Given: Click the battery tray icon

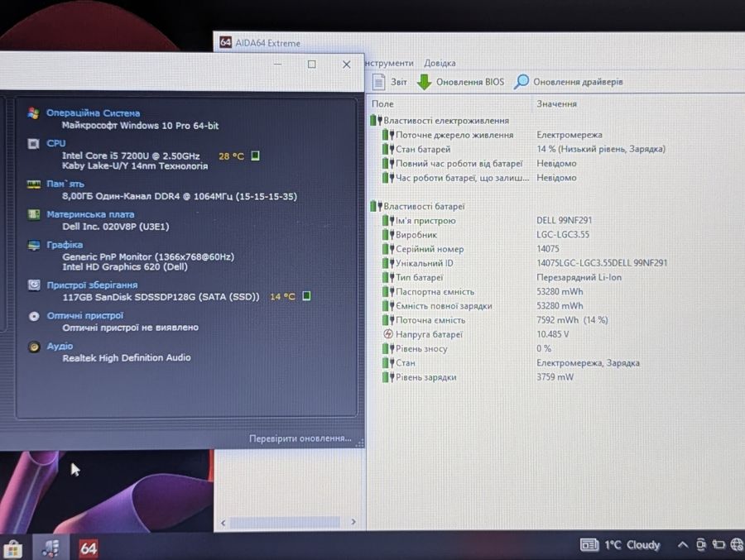Looking at the screenshot, I should click(x=719, y=545).
